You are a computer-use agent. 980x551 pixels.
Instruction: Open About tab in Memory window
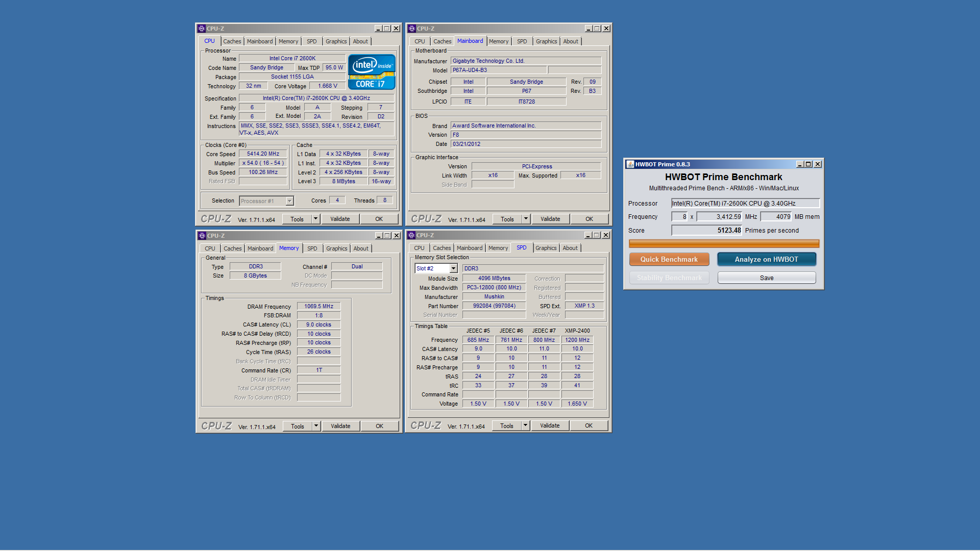[x=361, y=248]
